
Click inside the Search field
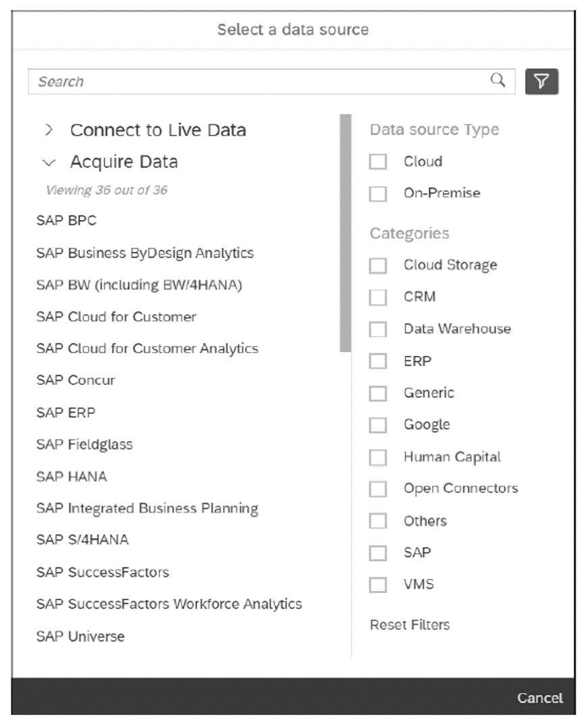203,81
